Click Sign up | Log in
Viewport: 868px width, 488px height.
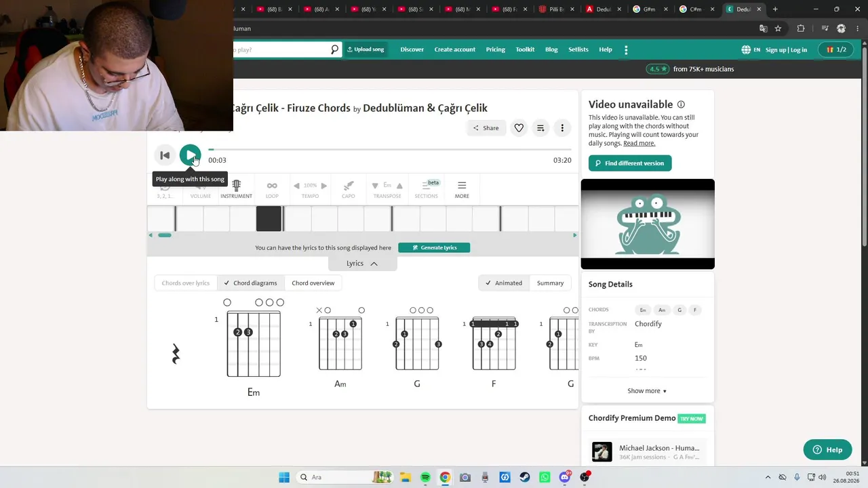point(786,49)
